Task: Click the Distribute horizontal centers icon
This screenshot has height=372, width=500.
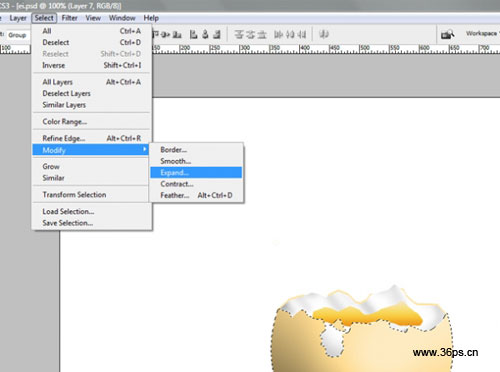Action: (x=290, y=34)
